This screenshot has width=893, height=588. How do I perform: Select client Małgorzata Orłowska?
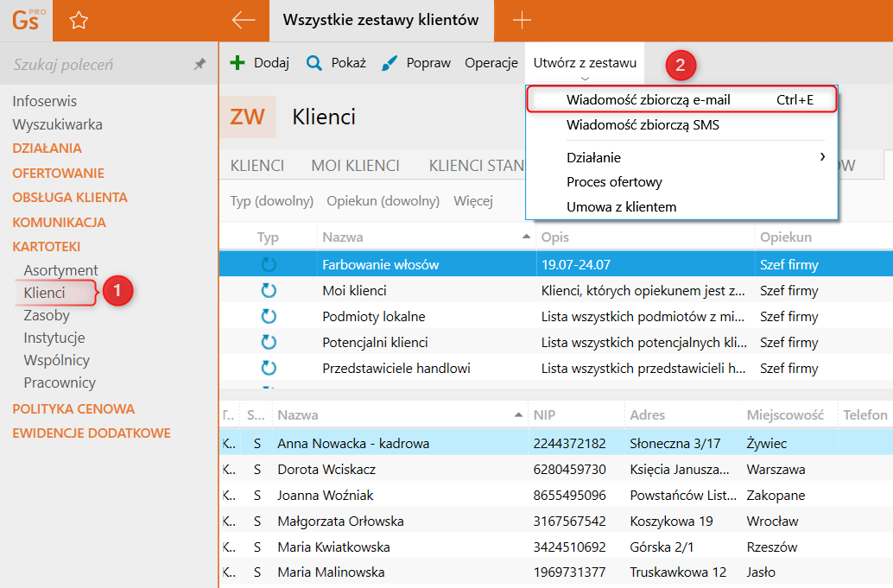tap(556, 522)
